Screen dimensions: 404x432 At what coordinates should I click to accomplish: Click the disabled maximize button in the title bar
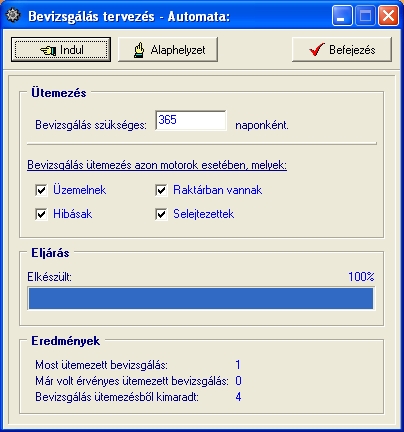pos(365,16)
